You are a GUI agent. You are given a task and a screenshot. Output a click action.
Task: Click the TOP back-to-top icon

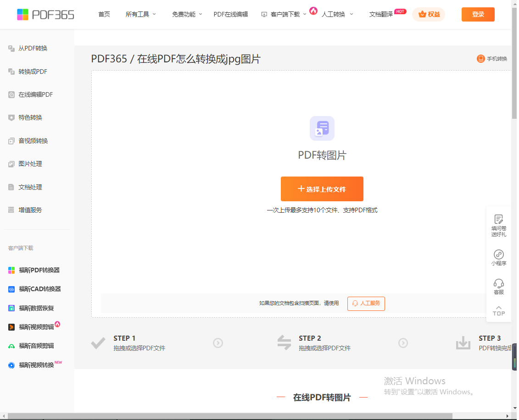click(x=499, y=311)
